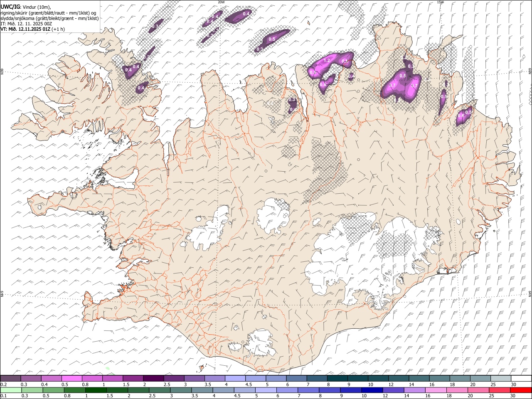Screen dimensions: 532x399
Task: Select the violet 12 swatch in bottom legend row
Action: click(394, 390)
